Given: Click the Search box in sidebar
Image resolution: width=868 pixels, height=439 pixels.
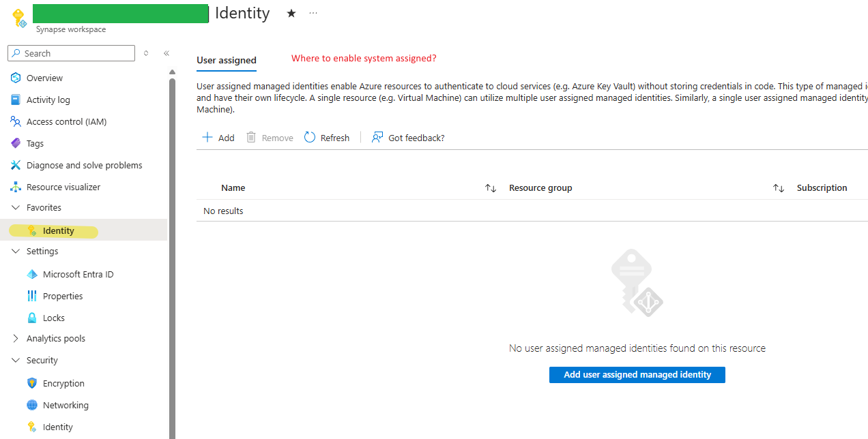Looking at the screenshot, I should pos(72,53).
